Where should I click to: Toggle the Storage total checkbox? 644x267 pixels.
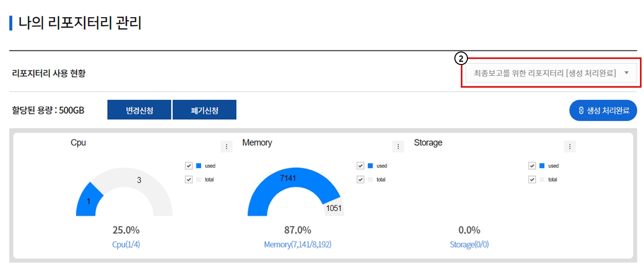pos(532,179)
